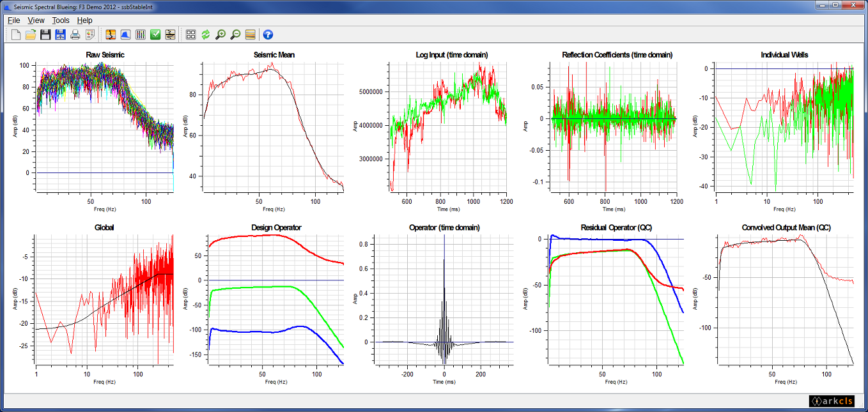
Task: Click the 'Global' chart title
Action: point(105,227)
